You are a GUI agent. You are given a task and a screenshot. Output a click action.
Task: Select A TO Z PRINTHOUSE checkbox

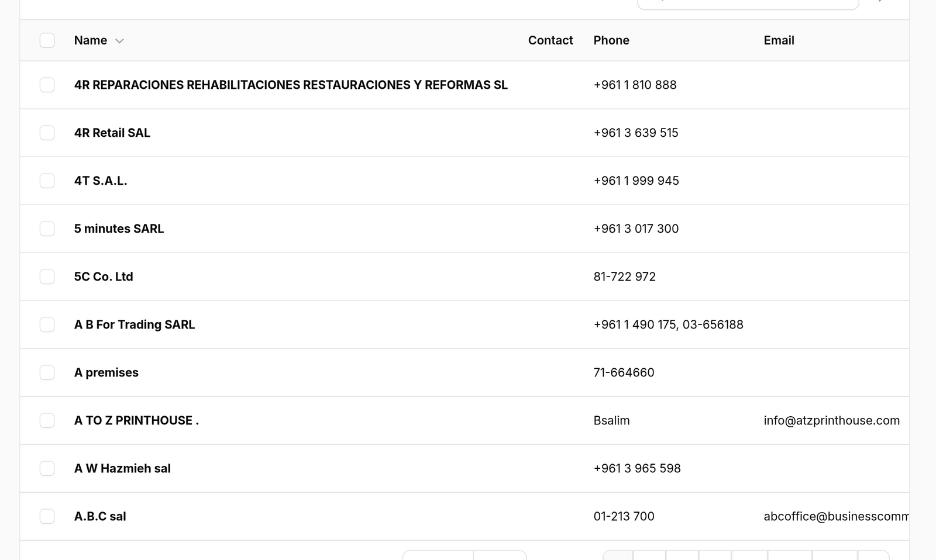click(x=47, y=420)
